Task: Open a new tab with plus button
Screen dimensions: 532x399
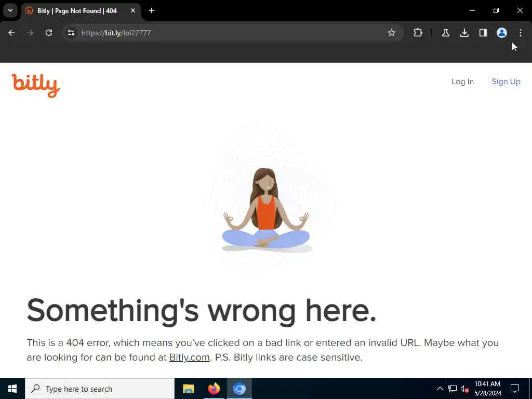Action: point(152,11)
